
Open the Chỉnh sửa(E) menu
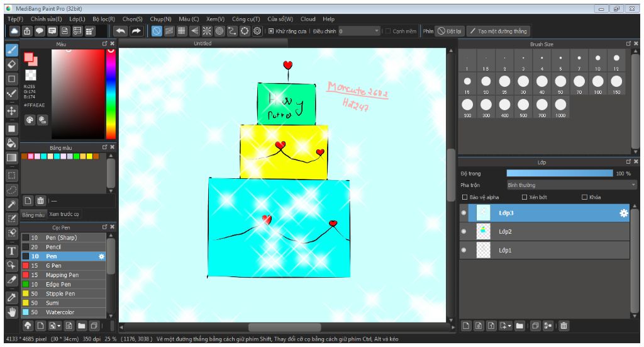(46, 19)
